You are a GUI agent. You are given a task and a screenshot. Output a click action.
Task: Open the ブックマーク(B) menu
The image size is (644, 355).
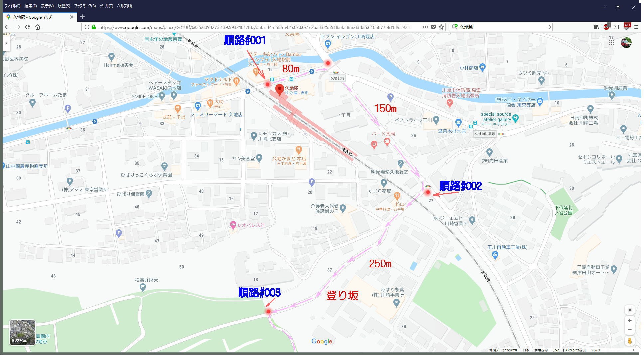[x=85, y=6]
